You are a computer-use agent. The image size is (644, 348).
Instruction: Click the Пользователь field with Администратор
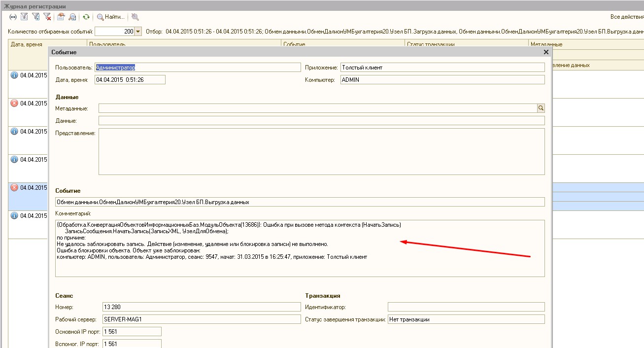(x=197, y=68)
